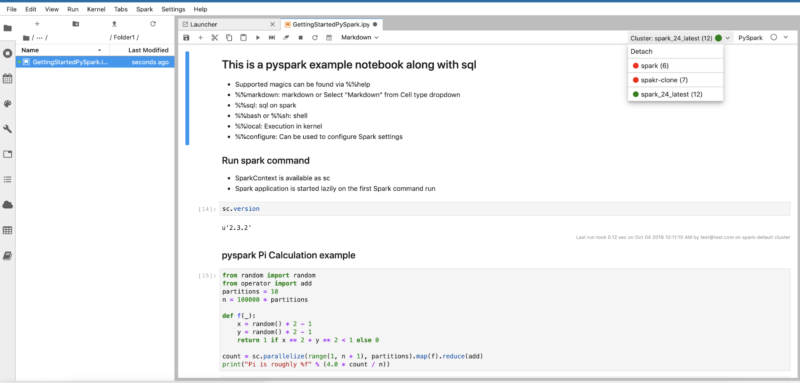Sort files by Last Modified column
The width and height of the screenshot is (800, 383).
(x=142, y=50)
